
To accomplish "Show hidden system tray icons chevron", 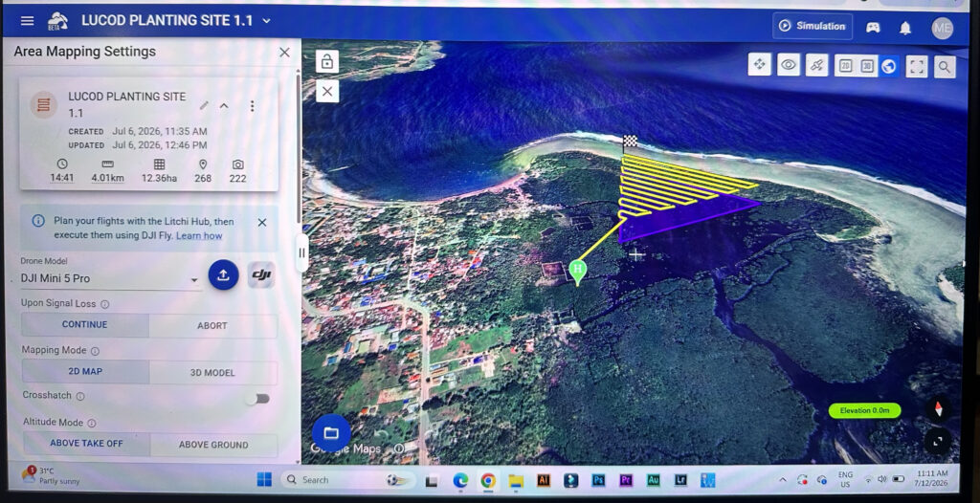I will click(783, 480).
